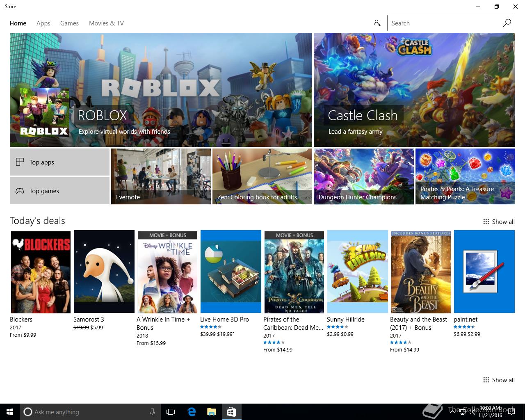Click Sunny Hillride $0.99 price
This screenshot has height=420, width=525.
click(347, 334)
